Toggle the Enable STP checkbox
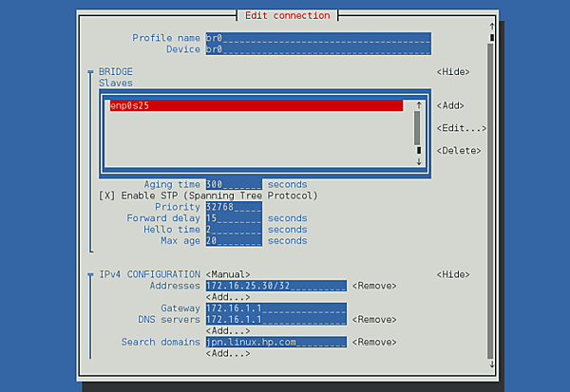This screenshot has height=392, width=570. (105, 196)
